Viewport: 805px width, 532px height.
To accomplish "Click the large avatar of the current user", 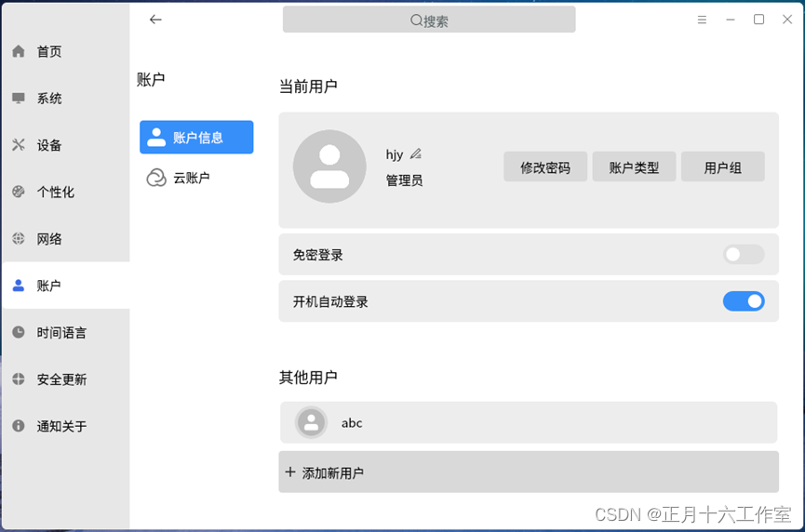I will coord(329,166).
